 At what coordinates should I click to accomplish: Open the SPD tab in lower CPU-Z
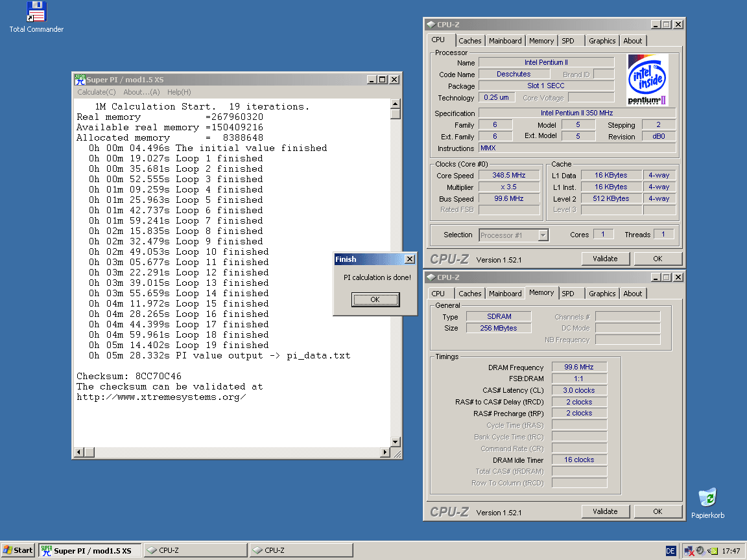tap(568, 294)
